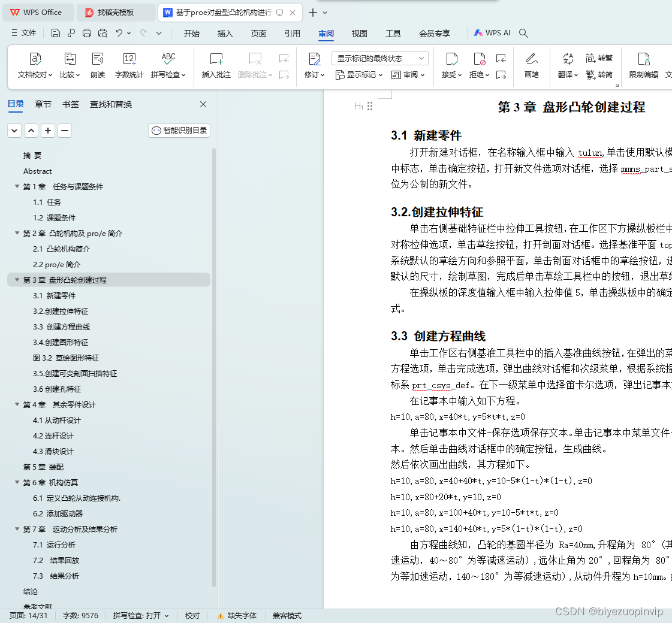This screenshot has height=623, width=672.
Task: Switch to the 章节 navigation tab
Action: coord(43,104)
